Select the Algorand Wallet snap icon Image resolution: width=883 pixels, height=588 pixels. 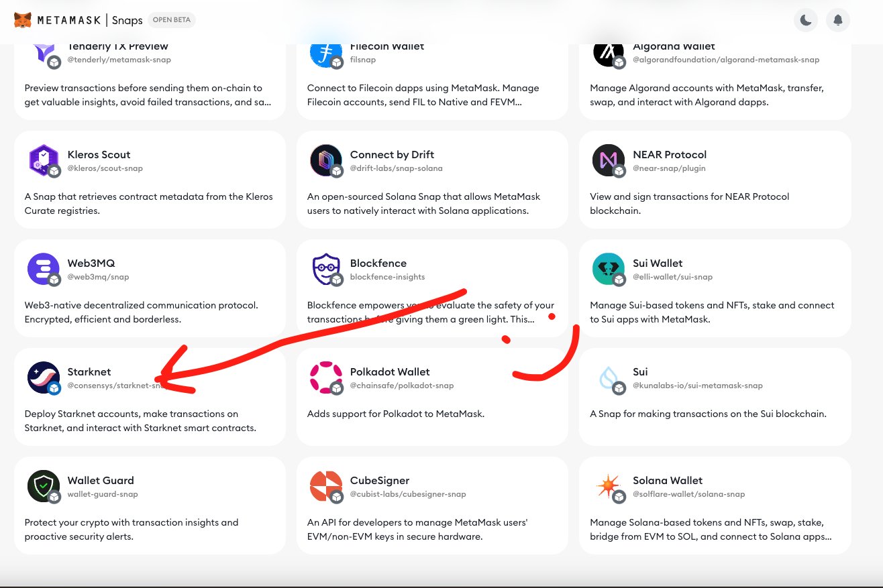609,52
